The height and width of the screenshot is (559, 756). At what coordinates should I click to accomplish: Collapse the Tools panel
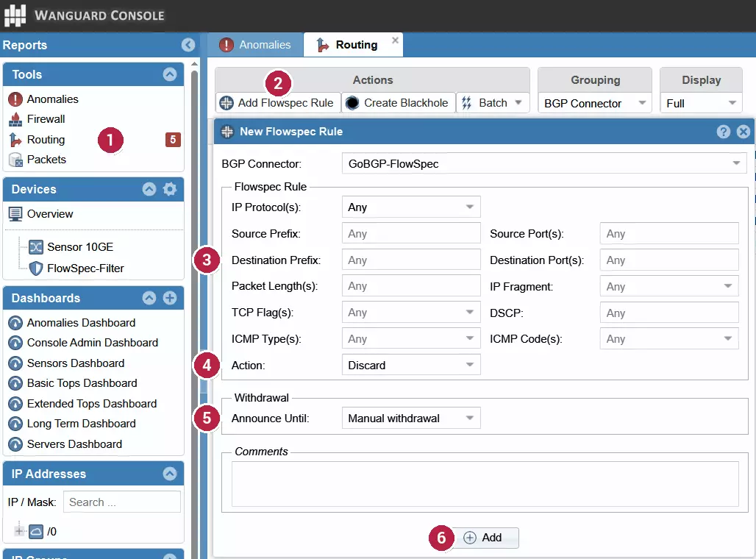[170, 74]
